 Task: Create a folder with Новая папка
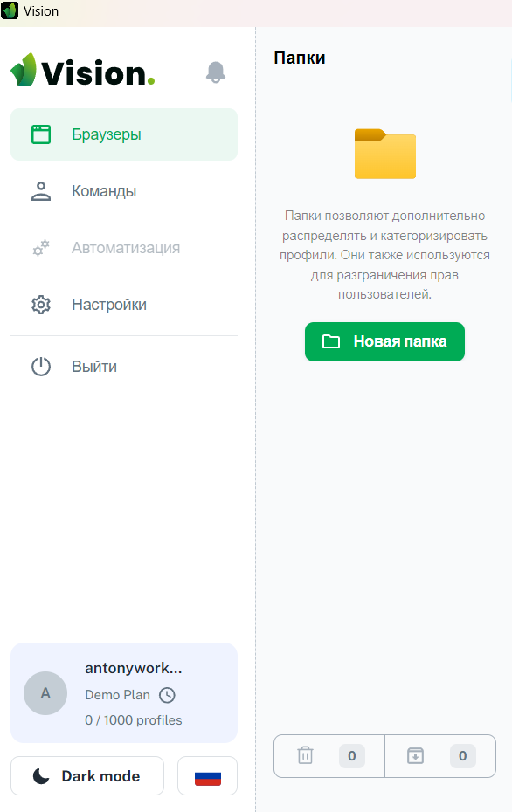click(x=384, y=341)
